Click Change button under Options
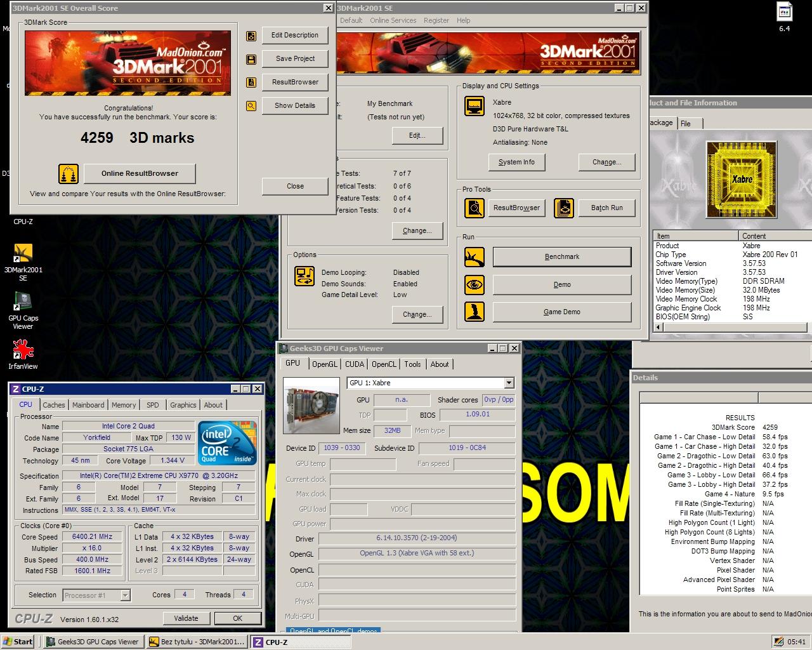 pos(417,315)
